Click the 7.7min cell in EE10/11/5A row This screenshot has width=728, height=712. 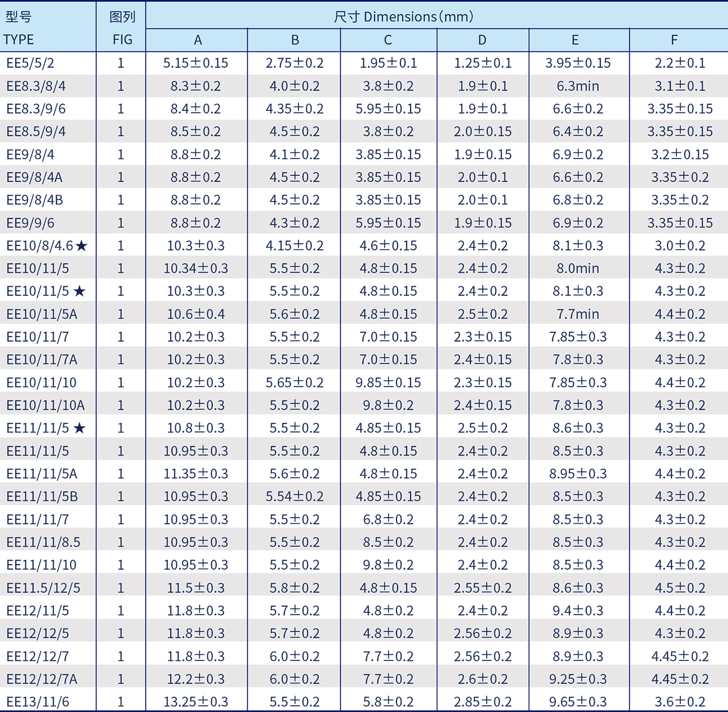tap(578, 314)
